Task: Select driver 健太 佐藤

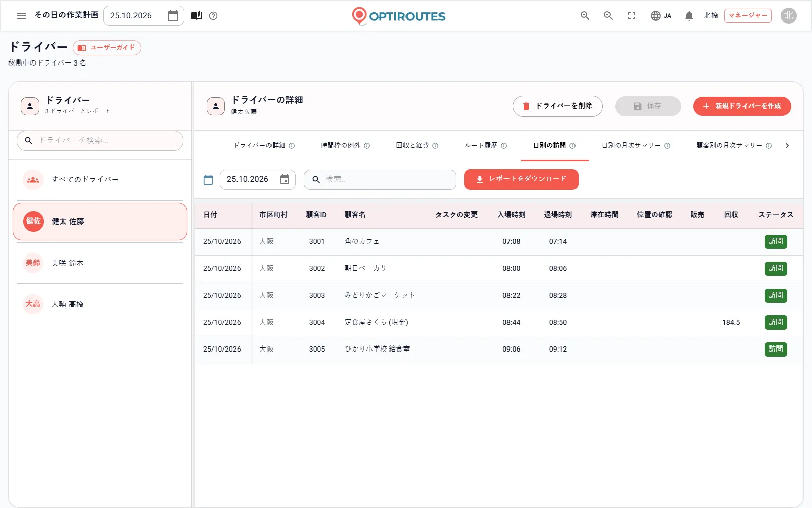Action: click(100, 221)
